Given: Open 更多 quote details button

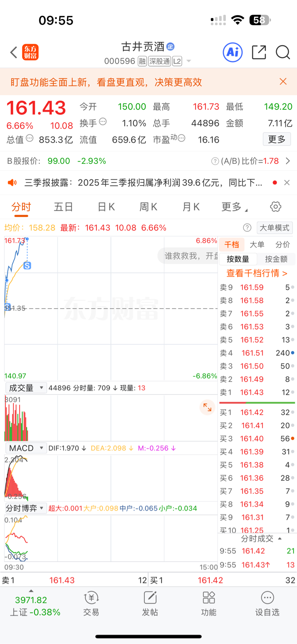Looking at the screenshot, I should [277, 139].
